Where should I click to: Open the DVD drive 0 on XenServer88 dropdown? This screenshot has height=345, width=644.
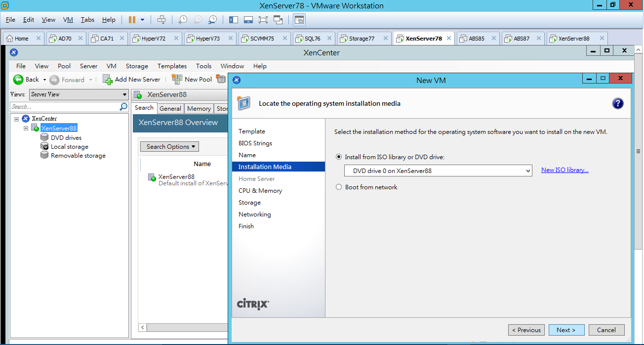[x=438, y=171]
